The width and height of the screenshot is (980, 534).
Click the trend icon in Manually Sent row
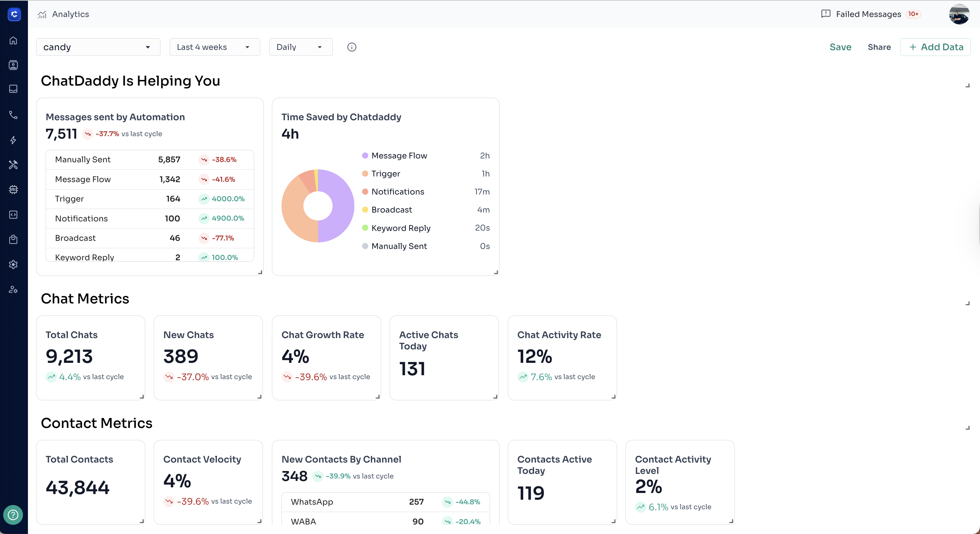(x=204, y=160)
